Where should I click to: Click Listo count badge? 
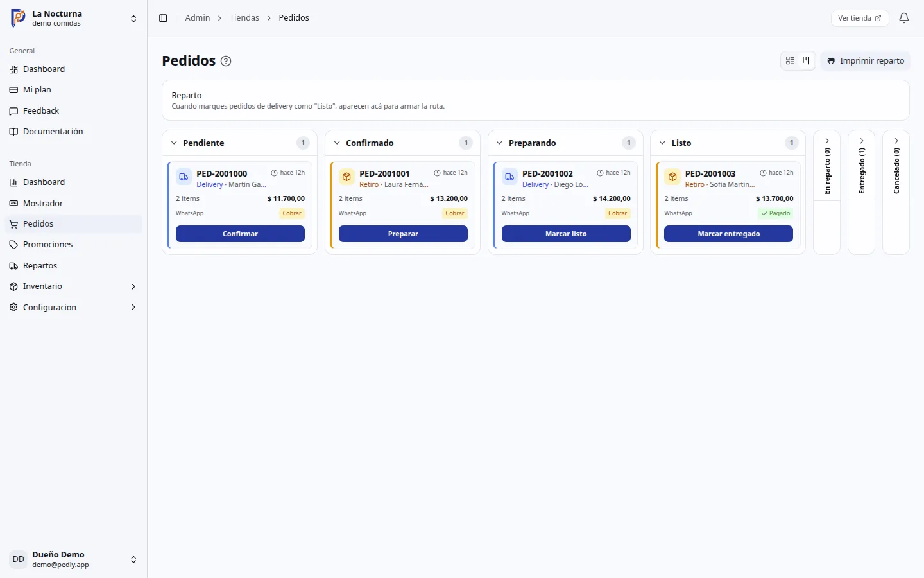click(792, 143)
